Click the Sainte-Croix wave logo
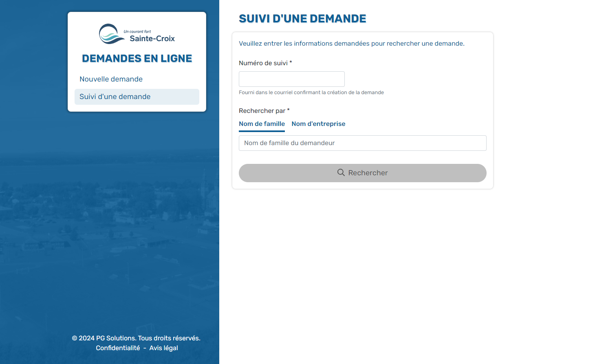 (110, 34)
